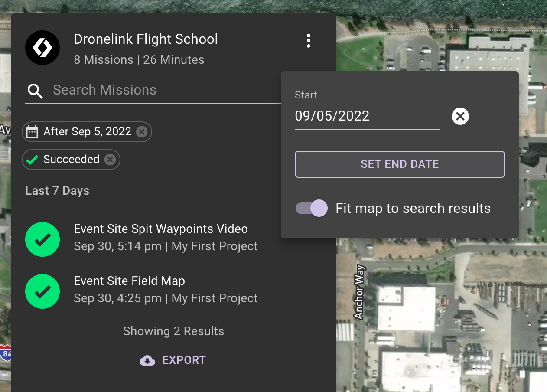Click success icon for Event Site Field Map

point(42,291)
